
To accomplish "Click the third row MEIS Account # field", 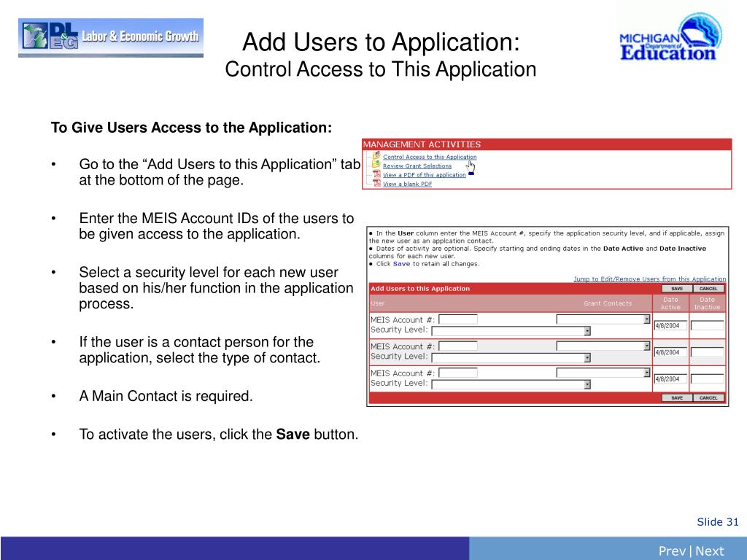I will coord(458,373).
